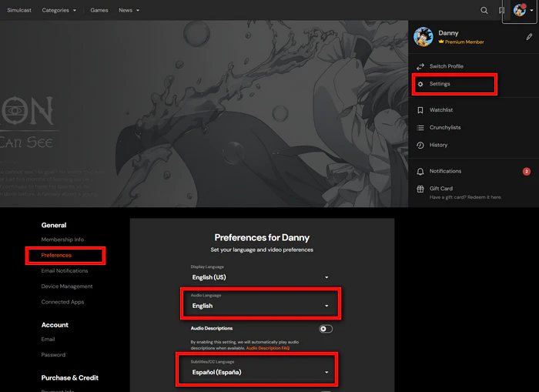The height and width of the screenshot is (392, 539).
Task: Click the Settings gear icon
Action: (x=420, y=84)
